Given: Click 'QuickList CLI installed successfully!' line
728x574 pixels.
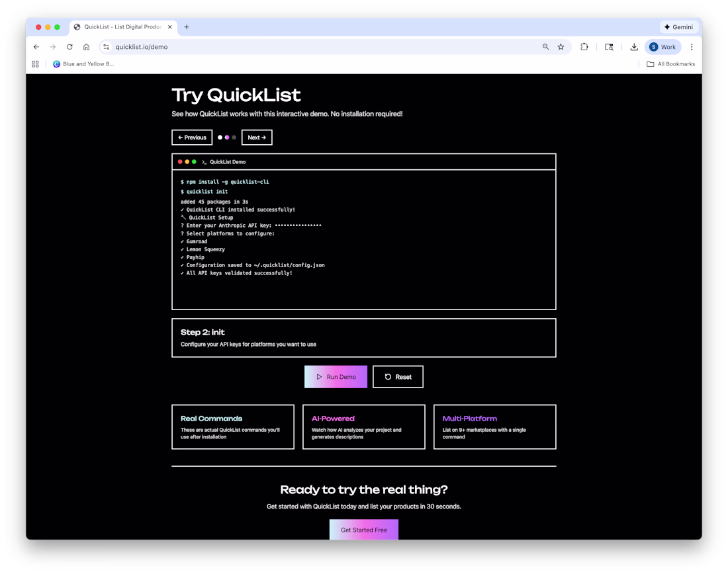Looking at the screenshot, I should point(238,210).
